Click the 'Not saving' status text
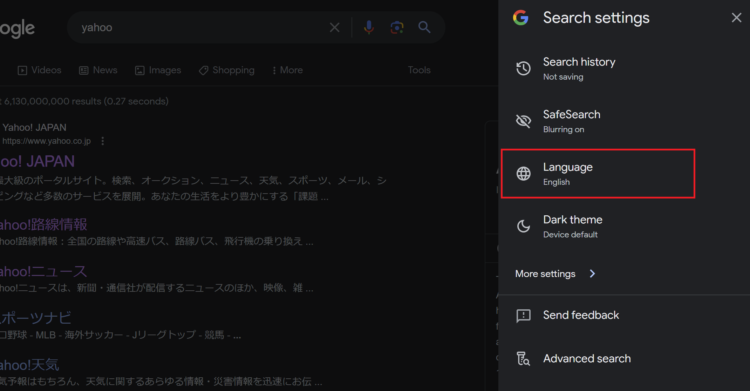Screen dimensions: 750x391 coord(563,77)
